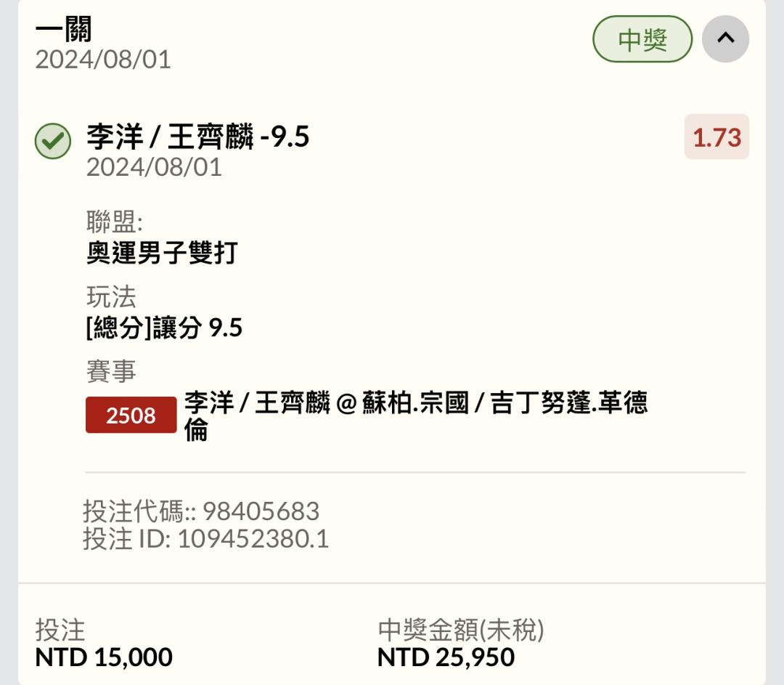
Task: Click the [總分]讓分 9.5 play type text
Action: 165,328
